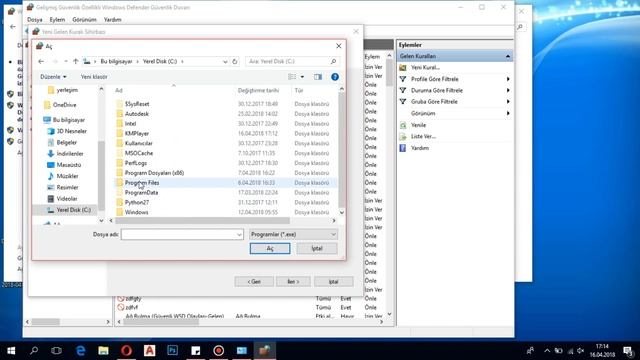640x360 pixels.
Task: Click İptal in the rule wizard
Action: pos(333,282)
